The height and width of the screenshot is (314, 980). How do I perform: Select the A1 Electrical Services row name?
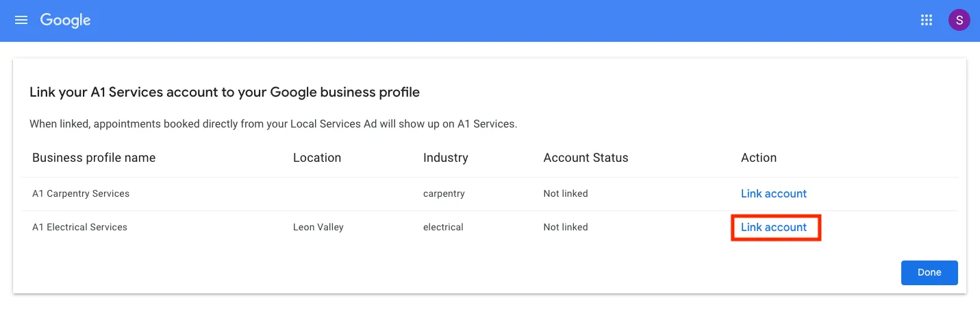point(79,227)
